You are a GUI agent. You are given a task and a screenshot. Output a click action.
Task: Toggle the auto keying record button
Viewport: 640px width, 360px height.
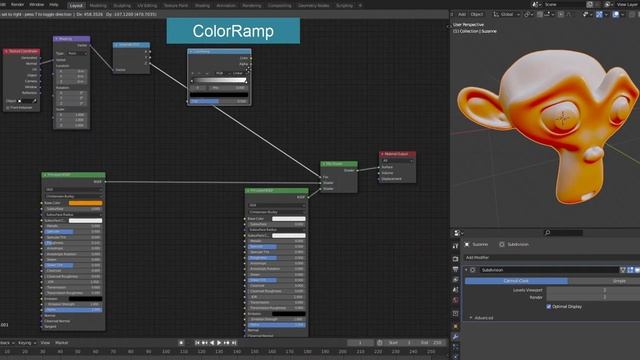click(181, 343)
